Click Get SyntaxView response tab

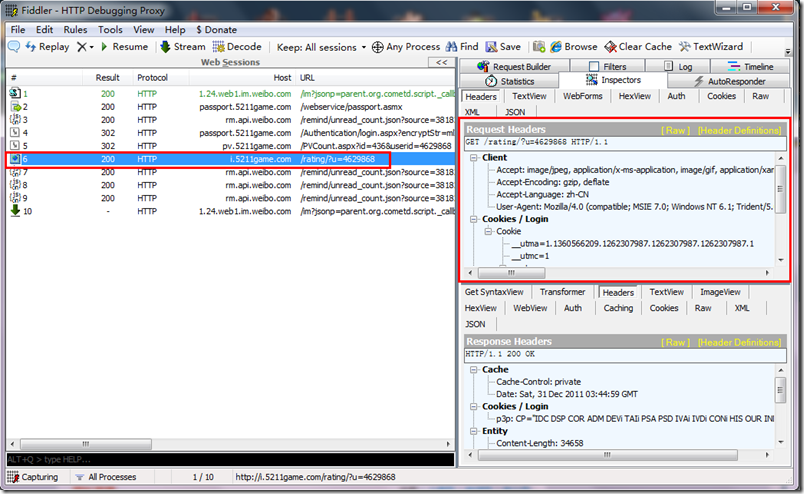tap(494, 292)
